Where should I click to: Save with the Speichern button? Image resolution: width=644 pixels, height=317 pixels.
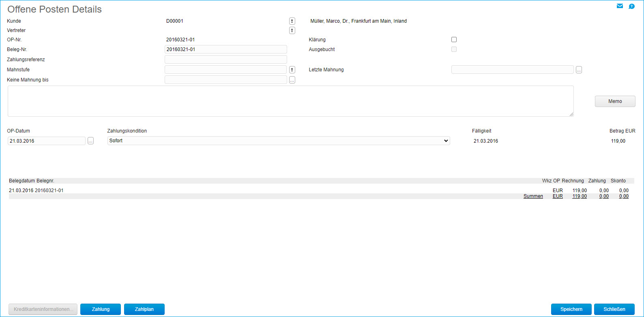coord(571,309)
